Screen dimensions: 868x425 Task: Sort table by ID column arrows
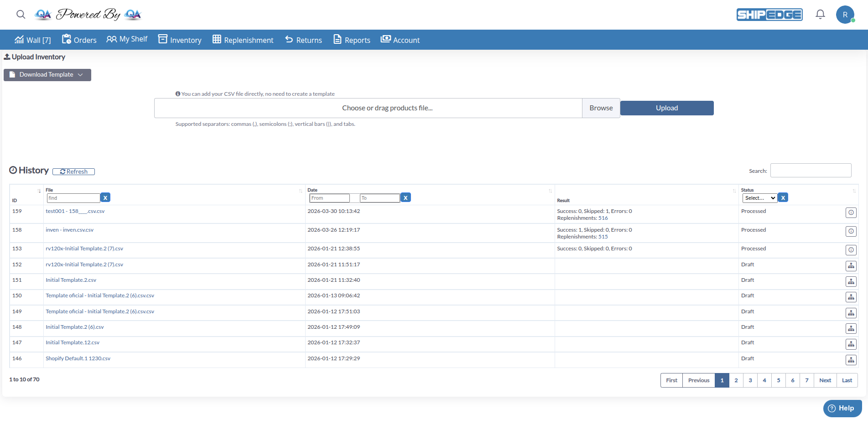pos(39,191)
